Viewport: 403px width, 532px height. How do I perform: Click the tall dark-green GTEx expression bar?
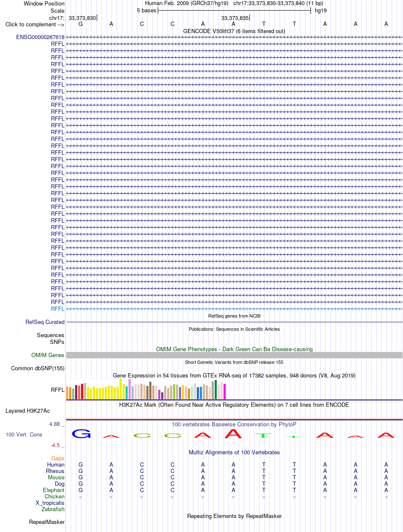click(215, 389)
